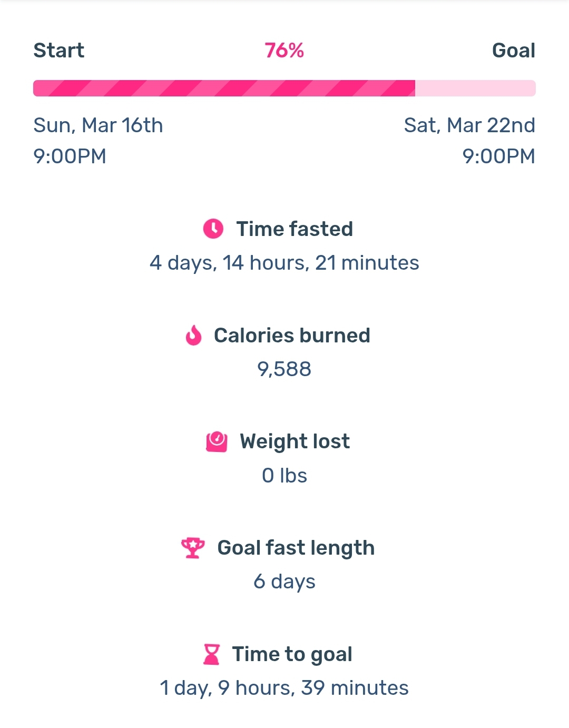Change the 9:00PM goal time

pos(499,156)
